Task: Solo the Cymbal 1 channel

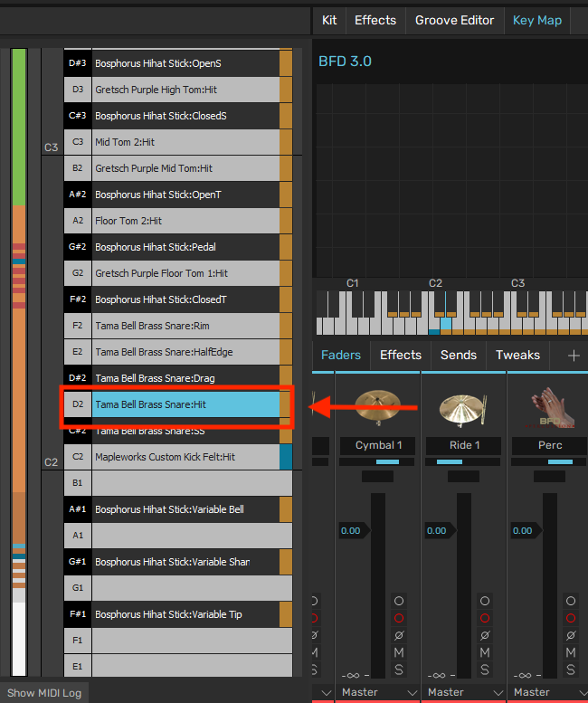Action: (x=398, y=670)
